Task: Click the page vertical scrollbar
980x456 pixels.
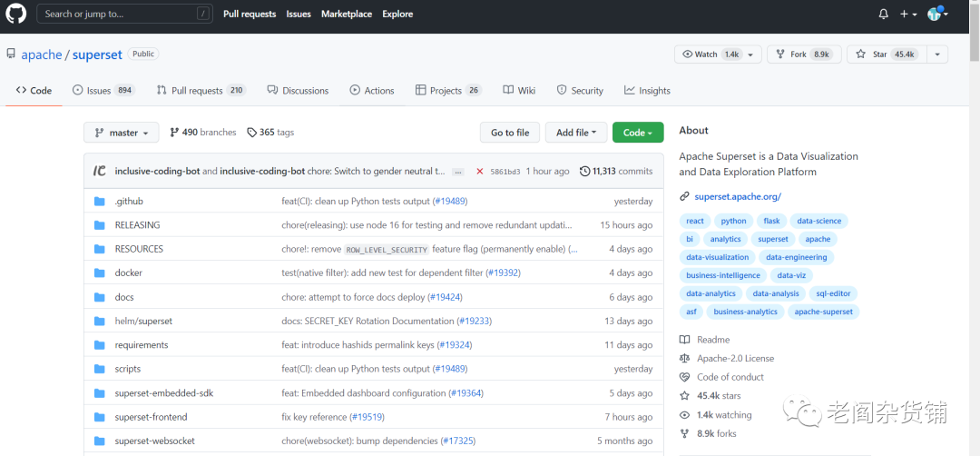Action: 975,228
